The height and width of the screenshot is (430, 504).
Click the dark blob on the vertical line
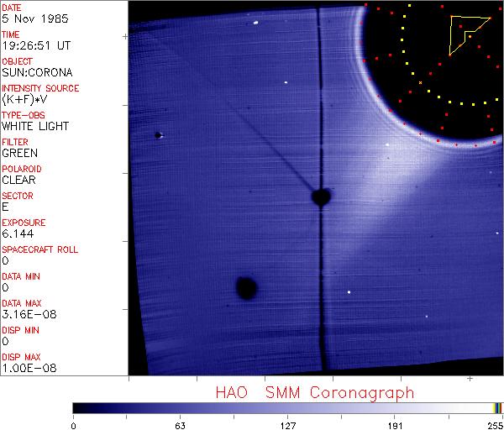click(320, 197)
